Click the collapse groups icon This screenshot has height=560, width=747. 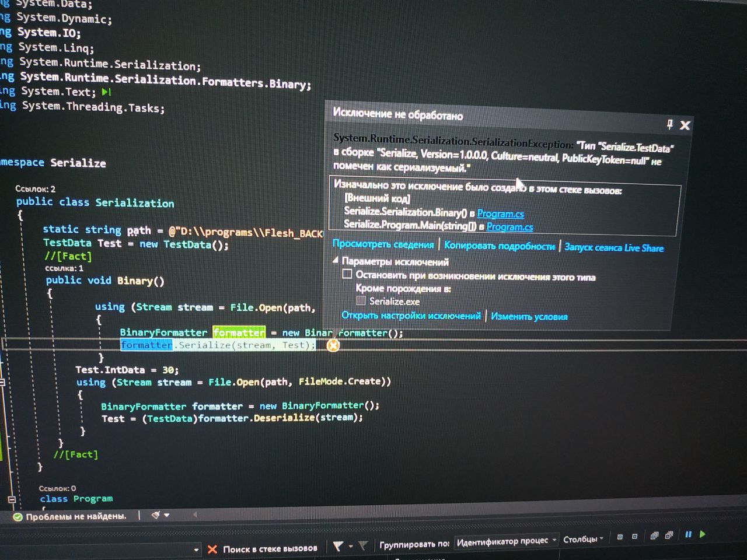pyautogui.click(x=634, y=536)
